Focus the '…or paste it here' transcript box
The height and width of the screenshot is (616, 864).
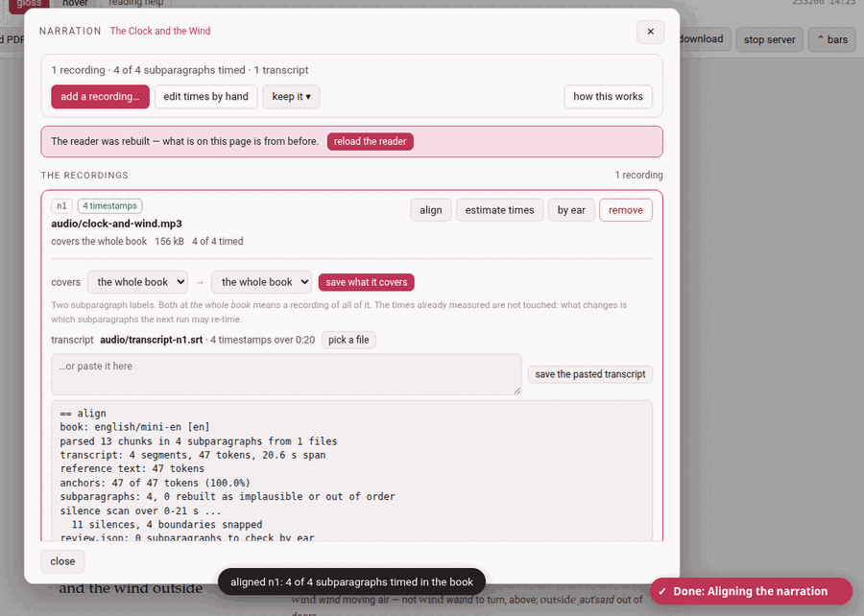[x=286, y=374]
